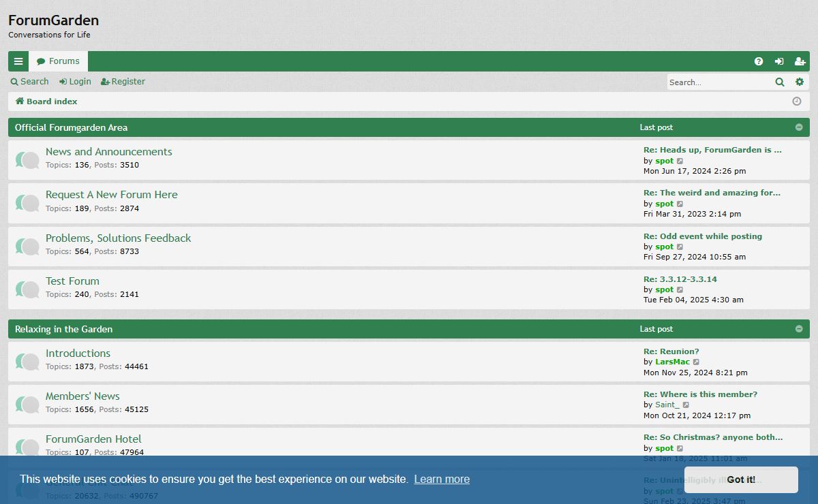
Task: Collapse the Relaxing in the Garden category
Action: (x=799, y=329)
